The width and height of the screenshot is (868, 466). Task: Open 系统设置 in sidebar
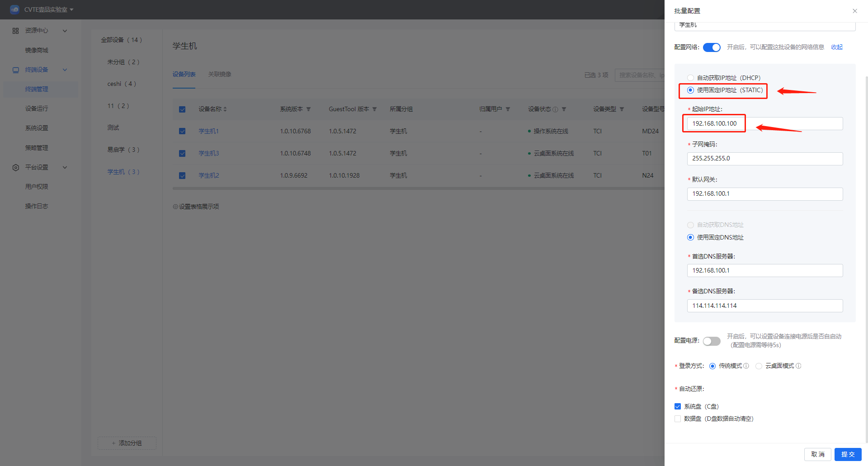(x=37, y=128)
